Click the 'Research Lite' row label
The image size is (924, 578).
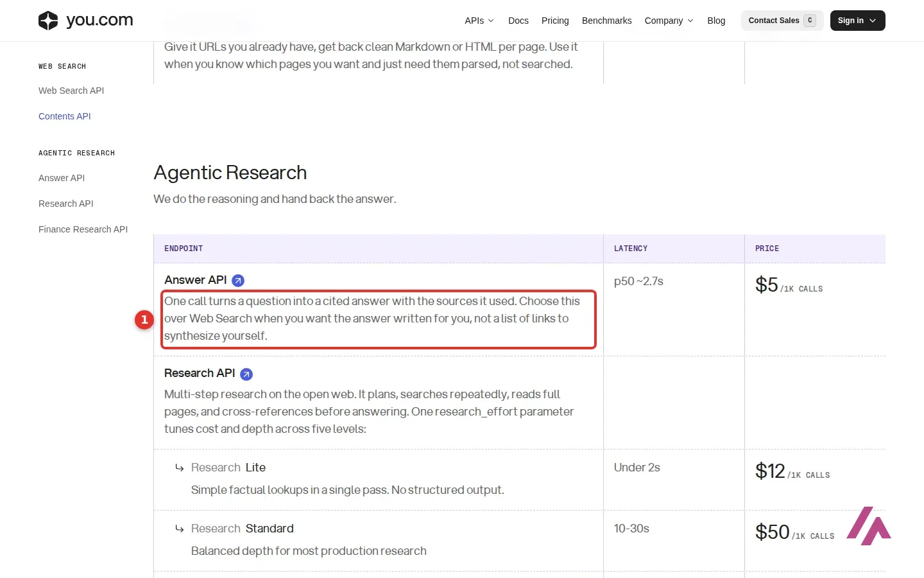(228, 468)
